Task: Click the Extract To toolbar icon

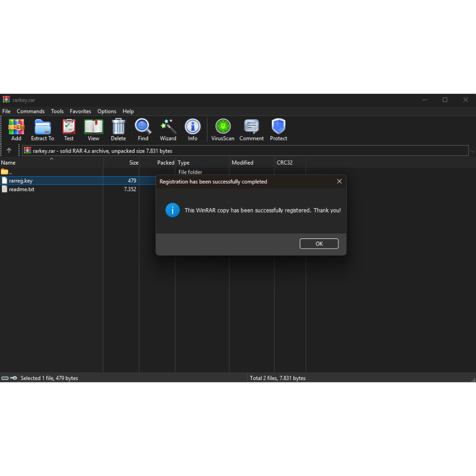Action: [42, 126]
